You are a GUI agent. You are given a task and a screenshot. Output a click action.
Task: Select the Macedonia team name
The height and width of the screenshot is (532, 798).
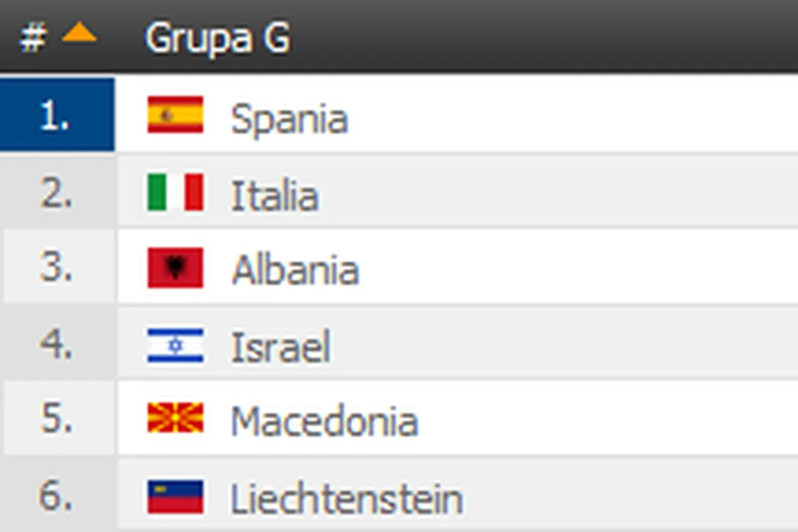324,422
